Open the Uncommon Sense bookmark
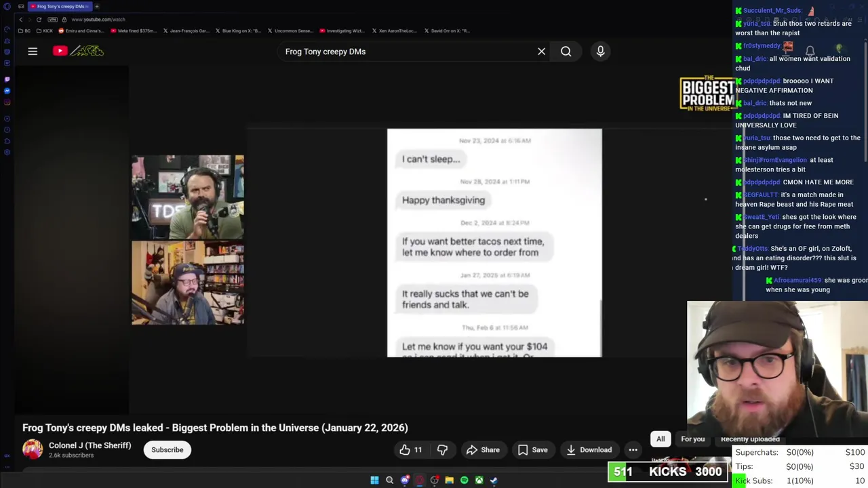 point(290,30)
